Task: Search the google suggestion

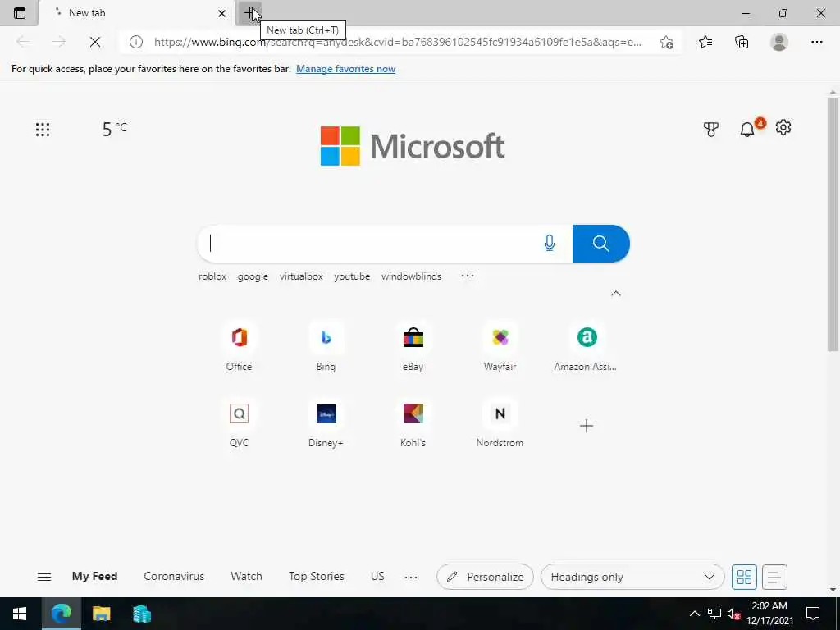Action: (253, 276)
